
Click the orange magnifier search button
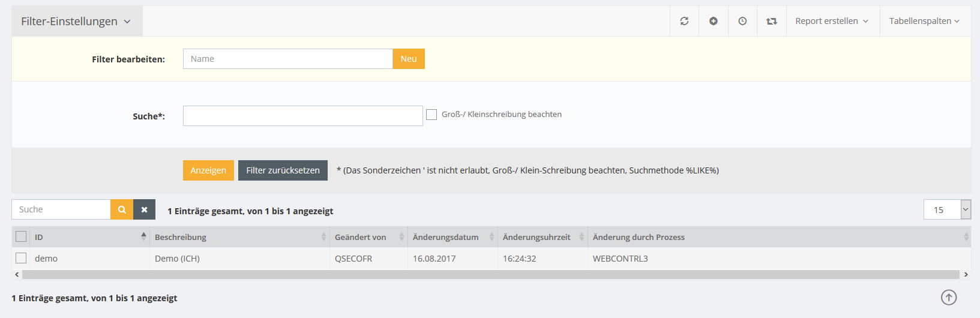pyautogui.click(x=122, y=209)
